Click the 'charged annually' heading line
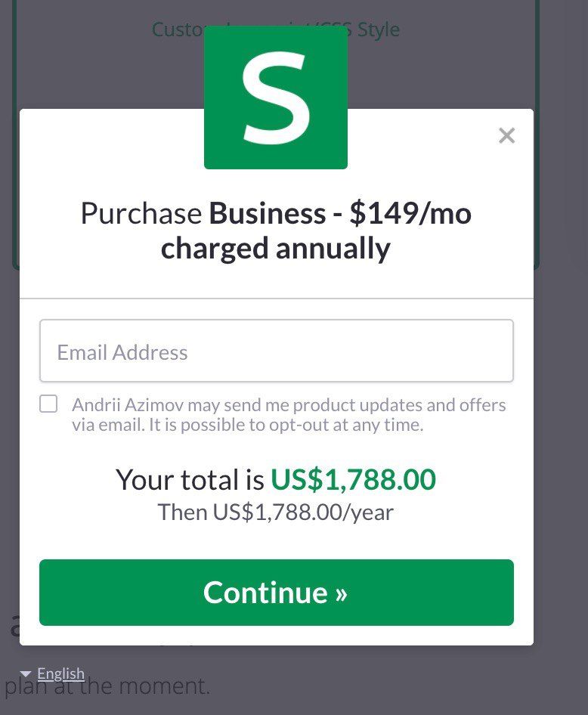Screen dimensions: 588x715 click(x=276, y=248)
